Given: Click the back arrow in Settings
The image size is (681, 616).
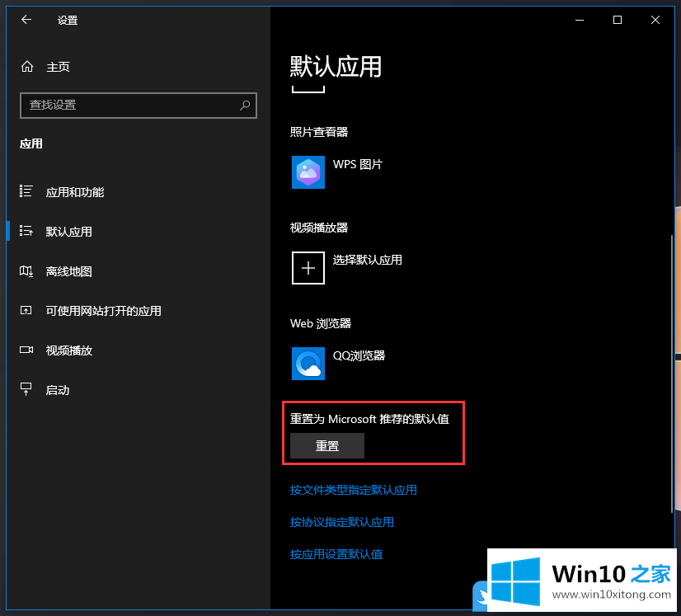Looking at the screenshot, I should tap(26, 20).
